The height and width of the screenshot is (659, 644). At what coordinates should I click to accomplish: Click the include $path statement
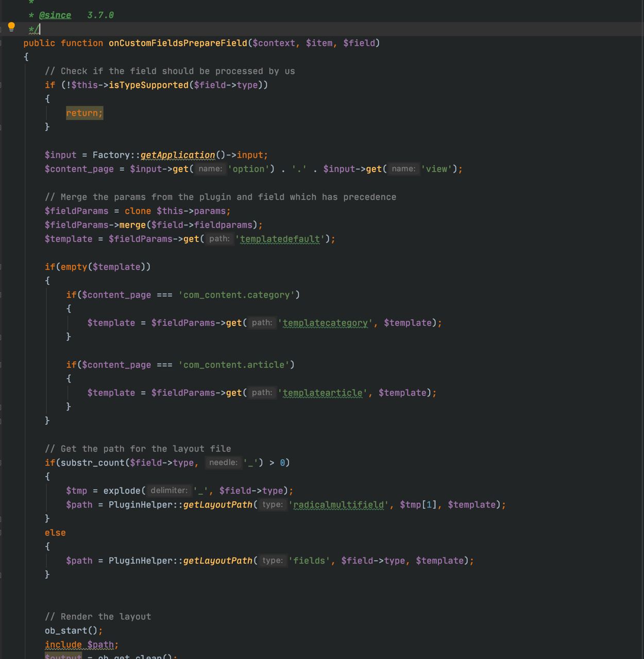click(81, 645)
